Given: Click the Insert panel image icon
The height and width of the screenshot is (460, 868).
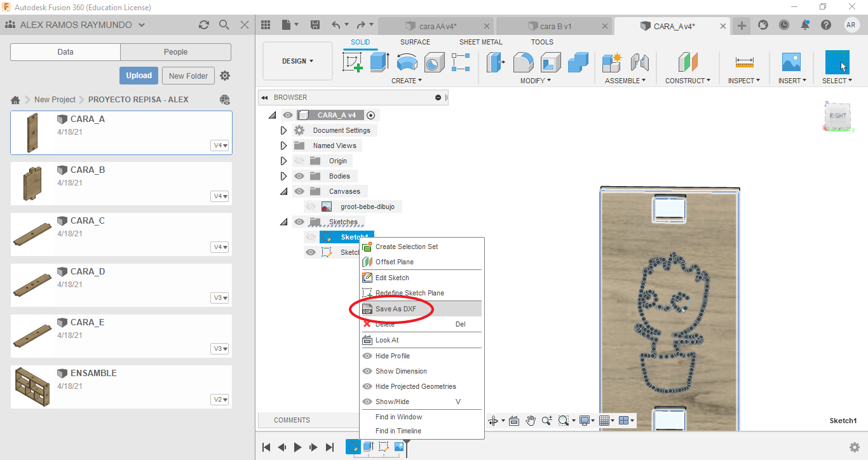Looking at the screenshot, I should click(x=791, y=62).
